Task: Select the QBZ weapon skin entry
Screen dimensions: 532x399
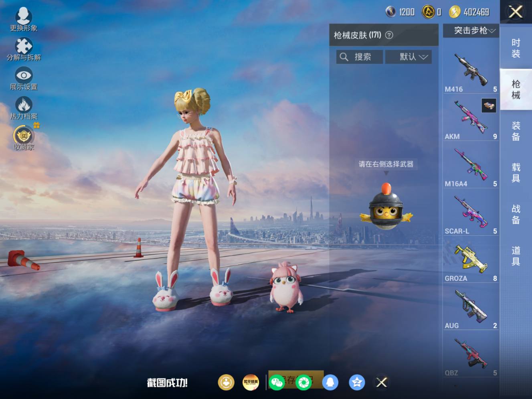Action: (471, 355)
